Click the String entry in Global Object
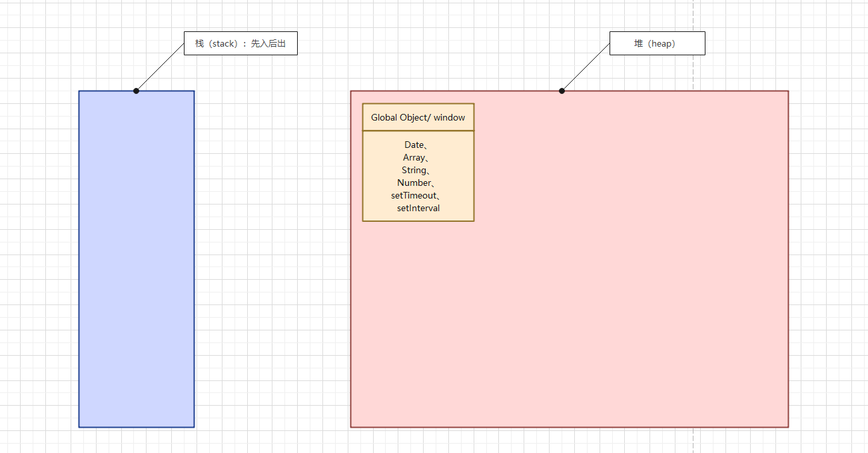Image resolution: width=868 pixels, height=453 pixels. coord(414,170)
